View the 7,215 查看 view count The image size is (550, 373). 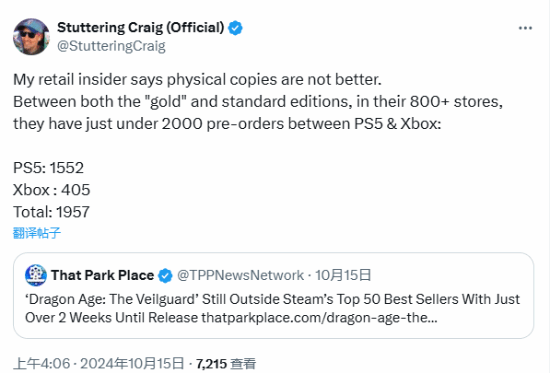pyautogui.click(x=226, y=364)
